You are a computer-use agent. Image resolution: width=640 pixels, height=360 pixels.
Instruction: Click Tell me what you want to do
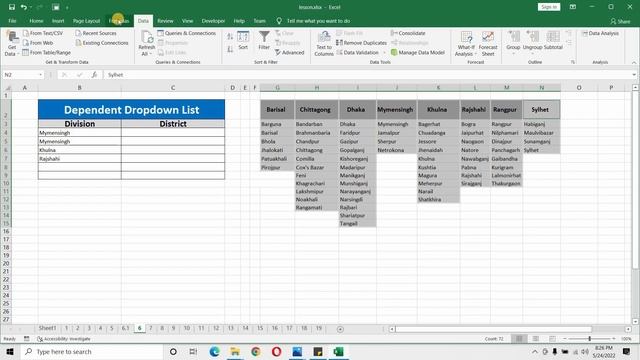[x=318, y=21]
